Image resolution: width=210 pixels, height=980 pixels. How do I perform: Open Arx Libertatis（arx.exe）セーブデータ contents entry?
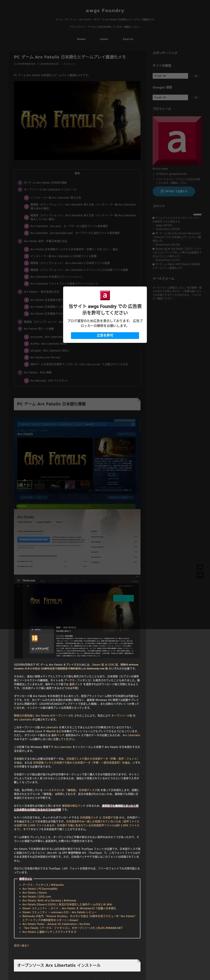[69, 226]
